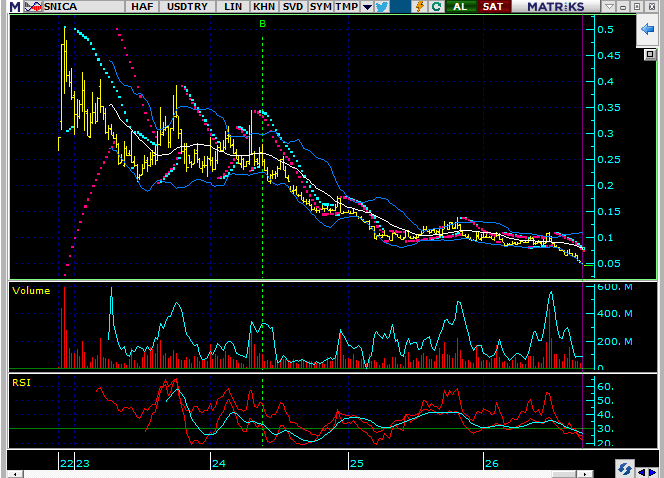Select the USDTRY currency tab
This screenshot has width=664, height=478.
pyautogui.click(x=187, y=6)
